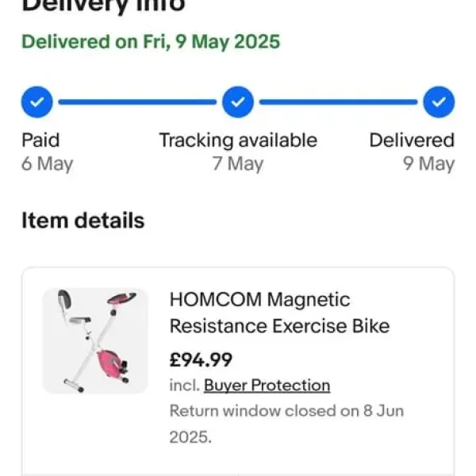
Task: Click the Paid step checkmark icon
Action: click(36, 102)
